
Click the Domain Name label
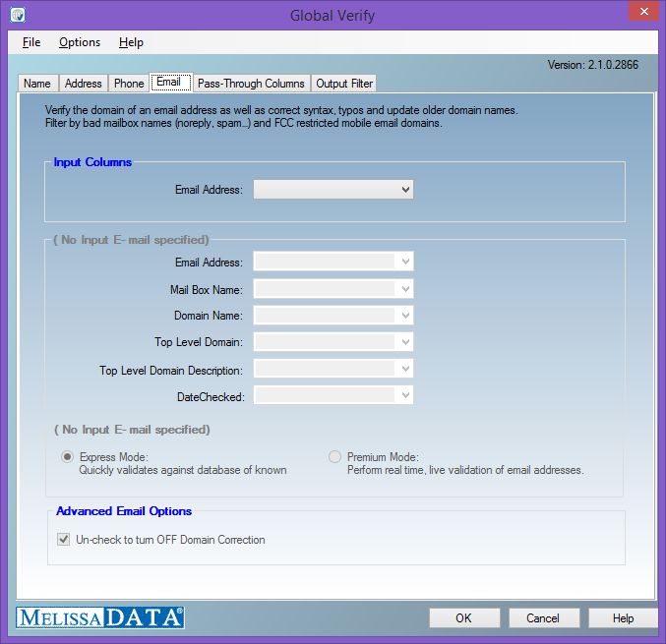point(209,316)
